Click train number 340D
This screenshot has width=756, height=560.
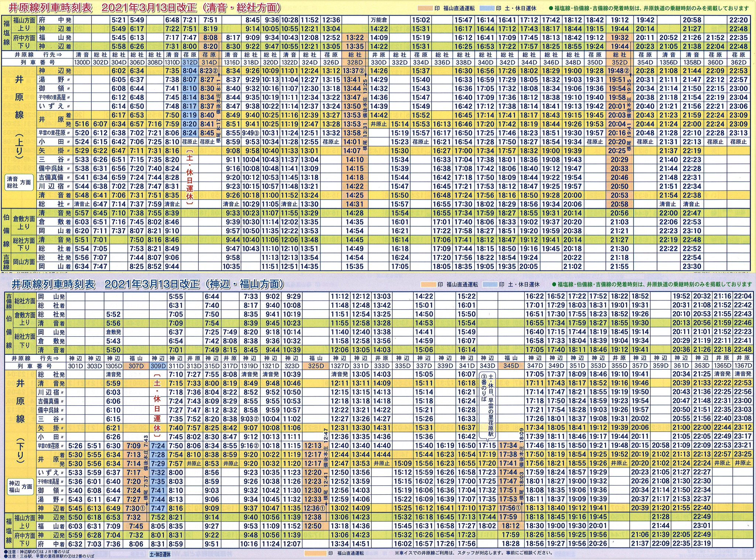click(485, 63)
